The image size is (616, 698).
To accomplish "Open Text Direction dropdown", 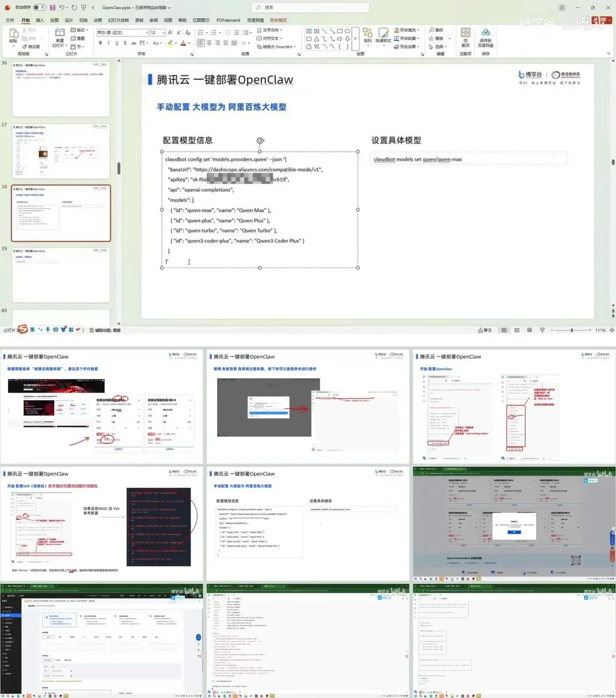I will (269, 30).
